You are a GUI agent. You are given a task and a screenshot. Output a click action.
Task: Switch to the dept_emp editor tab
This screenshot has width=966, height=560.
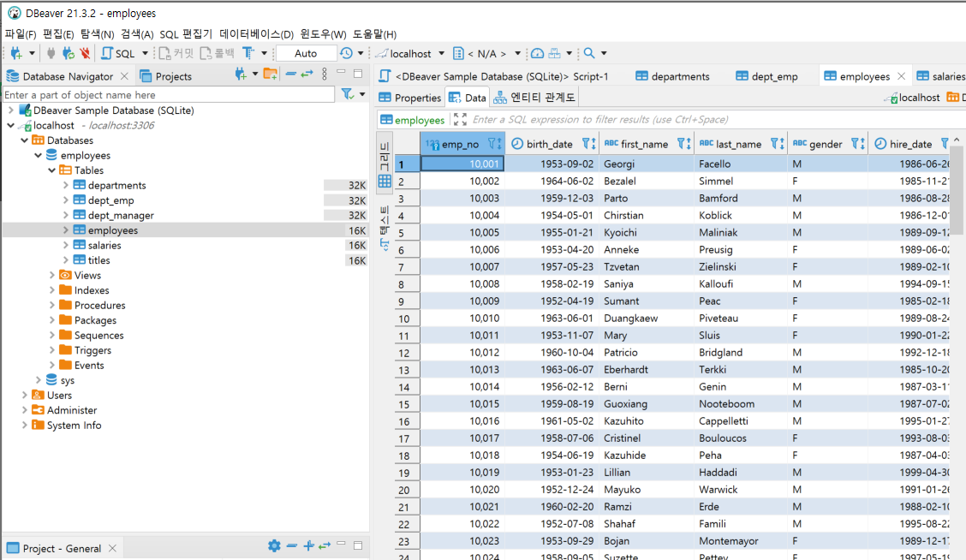click(767, 76)
